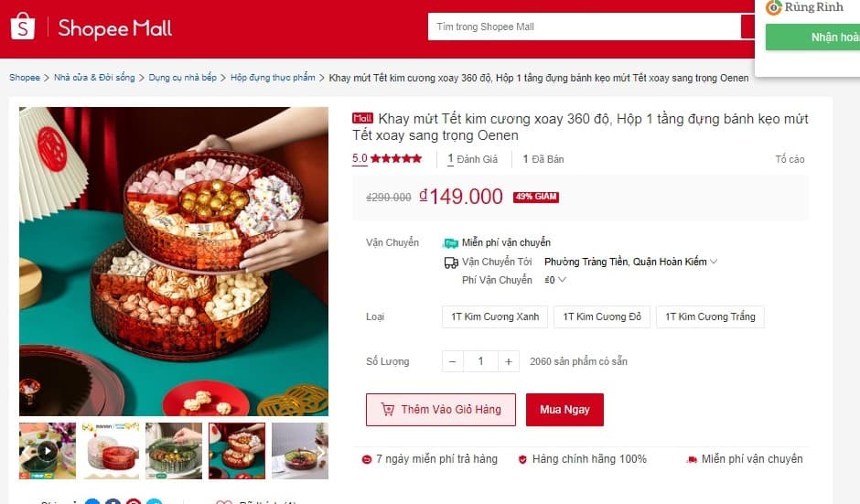
Task: Click the free-shipping truck icon
Action: coord(450,243)
